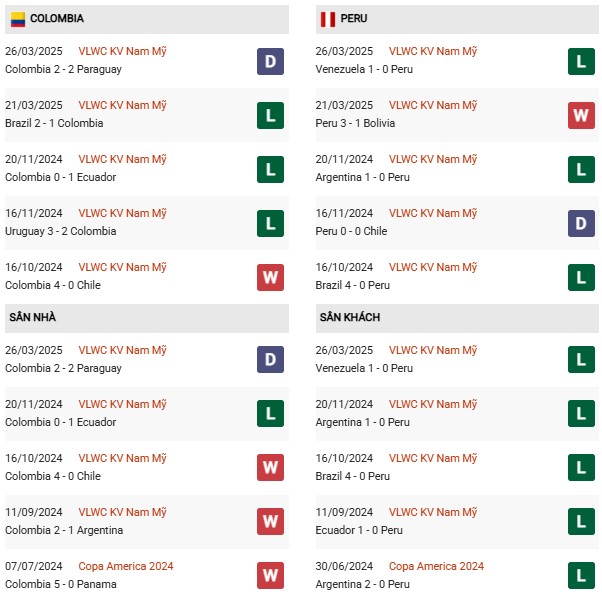Screen dimensions: 602x594
Task: Click the W badge for Colombia 2-1 Argentina
Action: pos(270,521)
